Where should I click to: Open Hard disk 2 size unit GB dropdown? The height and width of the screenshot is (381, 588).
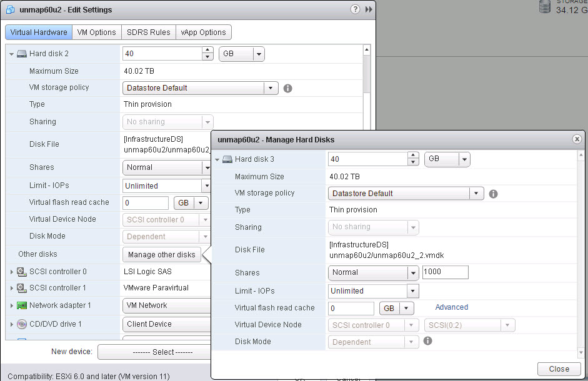point(241,54)
